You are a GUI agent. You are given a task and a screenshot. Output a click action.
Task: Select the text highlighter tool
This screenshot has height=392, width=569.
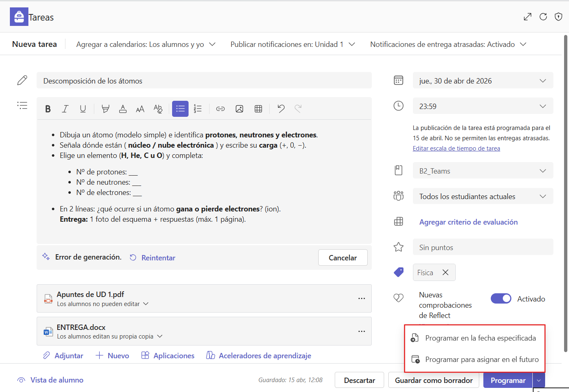click(105, 109)
